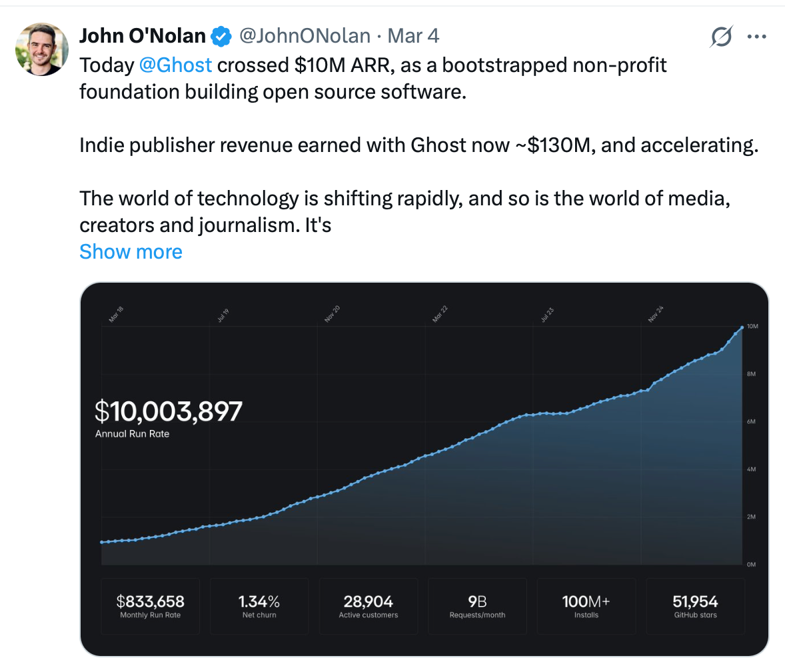Click the 28,904 Active customers stat tile
The width and height of the screenshot is (785, 672).
(x=368, y=605)
